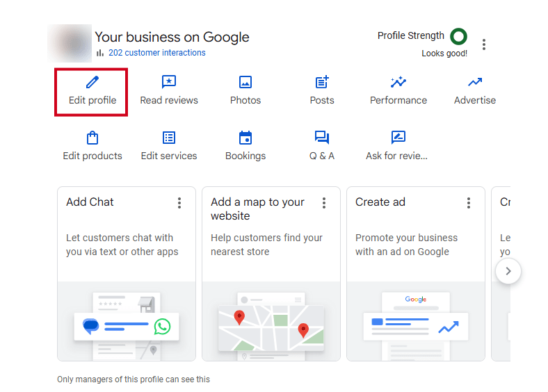Click Only managers of this profile notice

pos(134,379)
